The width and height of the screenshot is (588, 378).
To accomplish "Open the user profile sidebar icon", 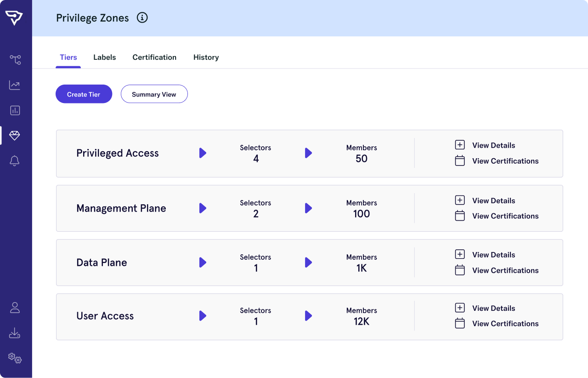I will [x=15, y=308].
